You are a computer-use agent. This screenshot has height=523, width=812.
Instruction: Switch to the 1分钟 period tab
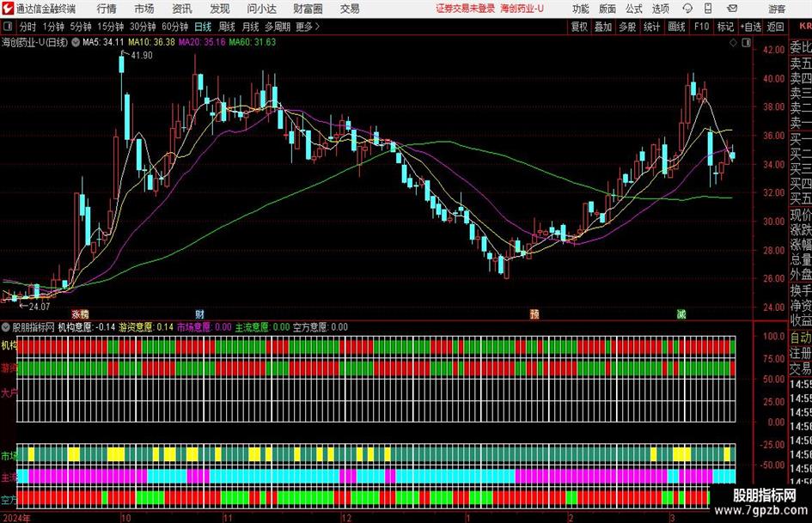point(52,27)
